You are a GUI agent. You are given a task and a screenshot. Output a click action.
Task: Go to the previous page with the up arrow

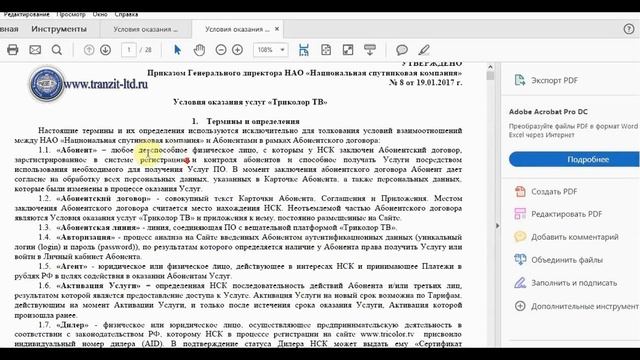[x=89, y=50]
